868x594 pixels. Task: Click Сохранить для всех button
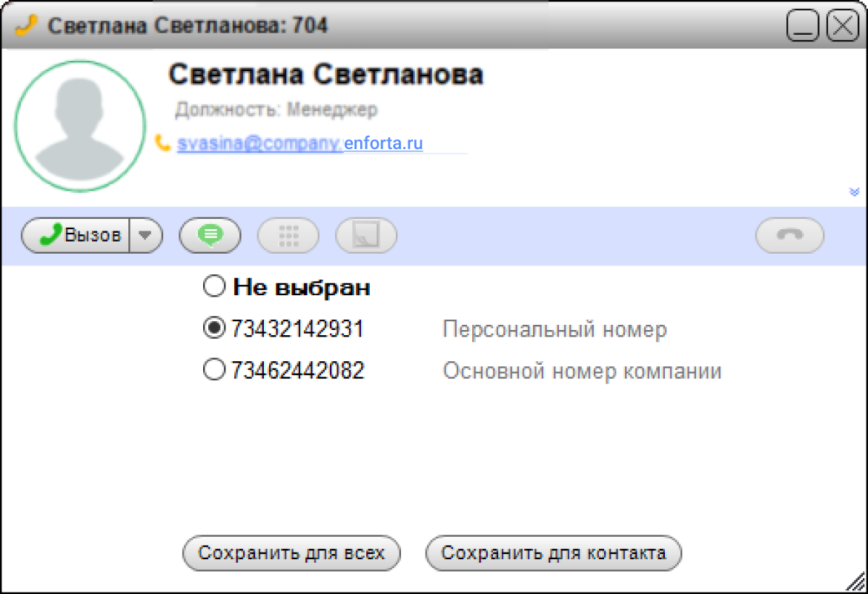[291, 552]
